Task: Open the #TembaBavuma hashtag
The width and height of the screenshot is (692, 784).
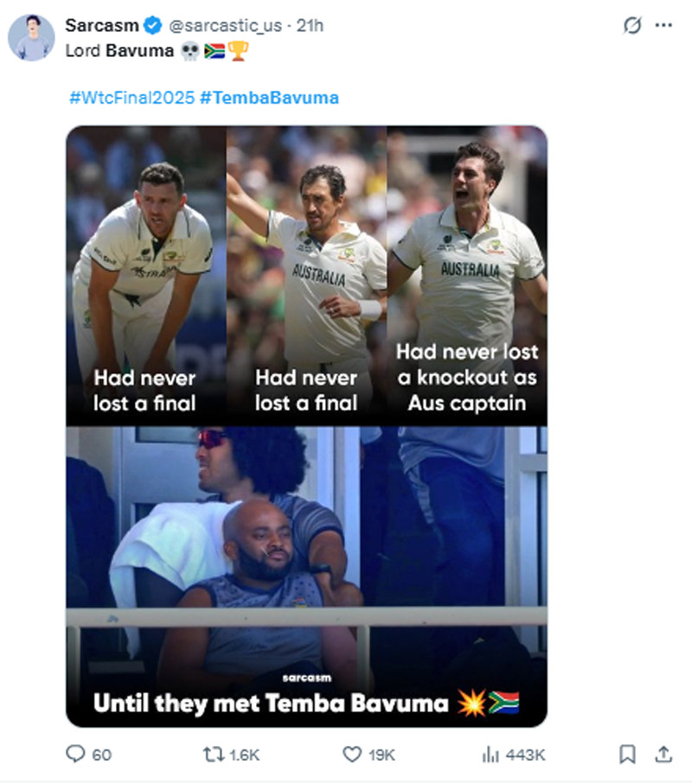Action: click(269, 98)
